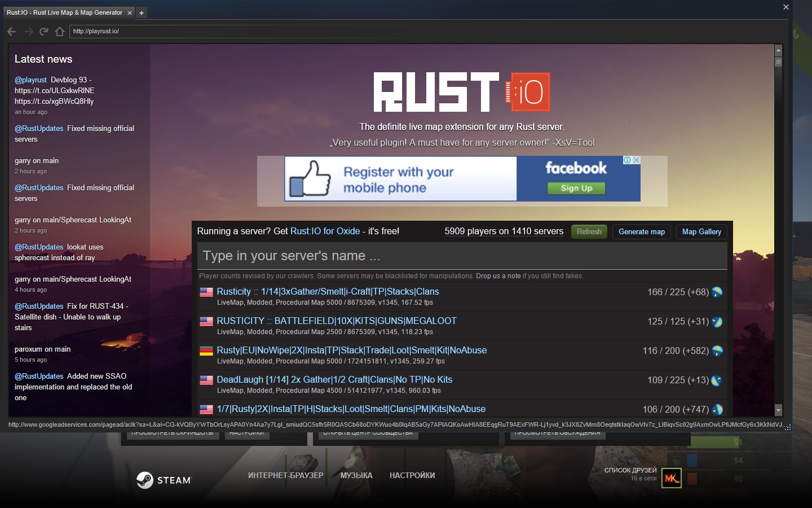This screenshot has width=812, height=508.
Task: Open the Generate map page
Action: pyautogui.click(x=642, y=231)
